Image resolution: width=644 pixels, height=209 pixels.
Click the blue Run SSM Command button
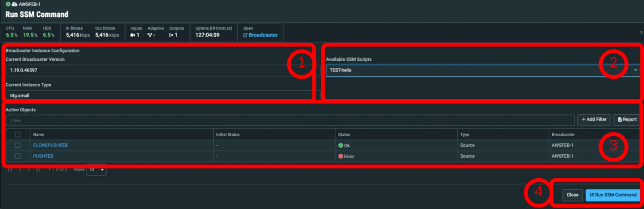[613, 195]
